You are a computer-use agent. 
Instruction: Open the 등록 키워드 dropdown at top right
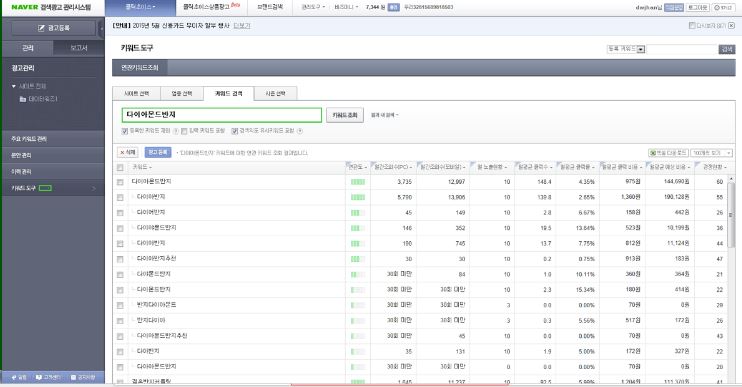coord(626,49)
